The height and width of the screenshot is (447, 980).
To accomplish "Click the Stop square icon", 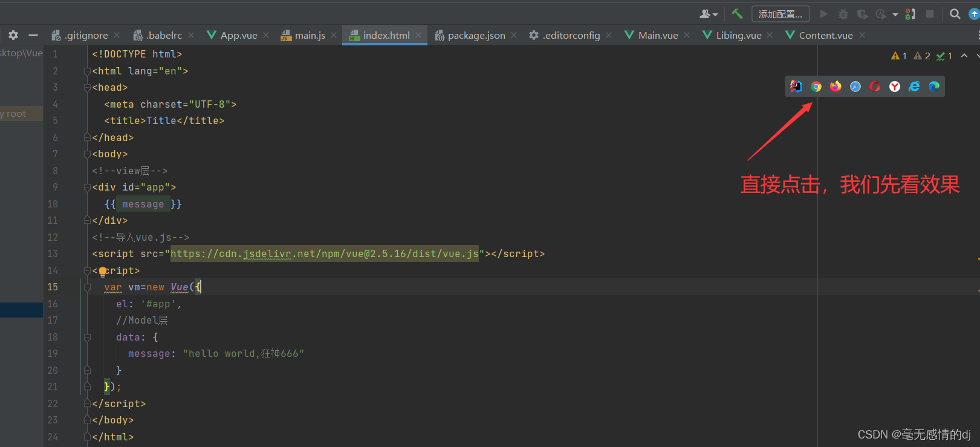I will (x=930, y=14).
